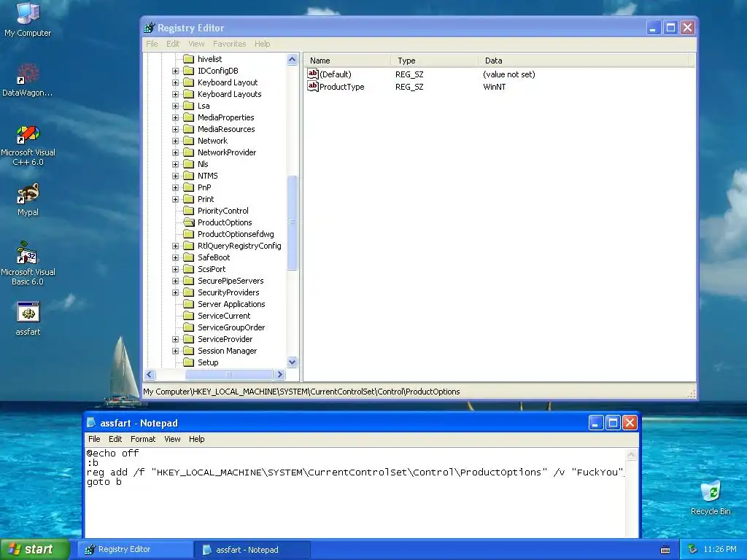Select the ProductType value string icon

tap(312, 86)
